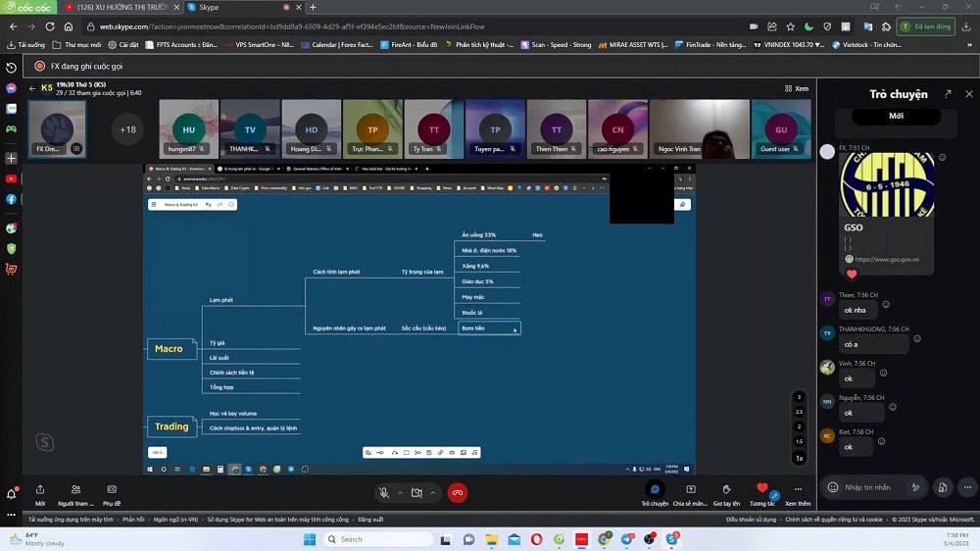Open Phụ đề subtitles button
Screen dimensions: 980x551
pyautogui.click(x=112, y=494)
